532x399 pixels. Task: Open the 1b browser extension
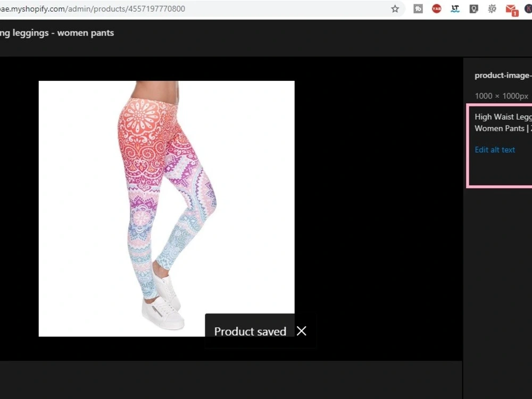coord(418,9)
